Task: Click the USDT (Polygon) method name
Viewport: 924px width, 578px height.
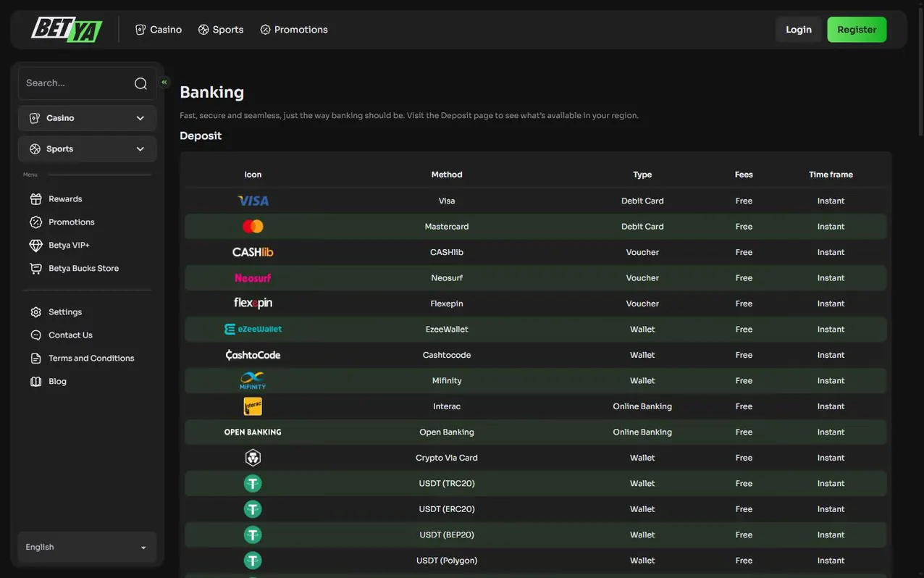Action: tap(447, 561)
